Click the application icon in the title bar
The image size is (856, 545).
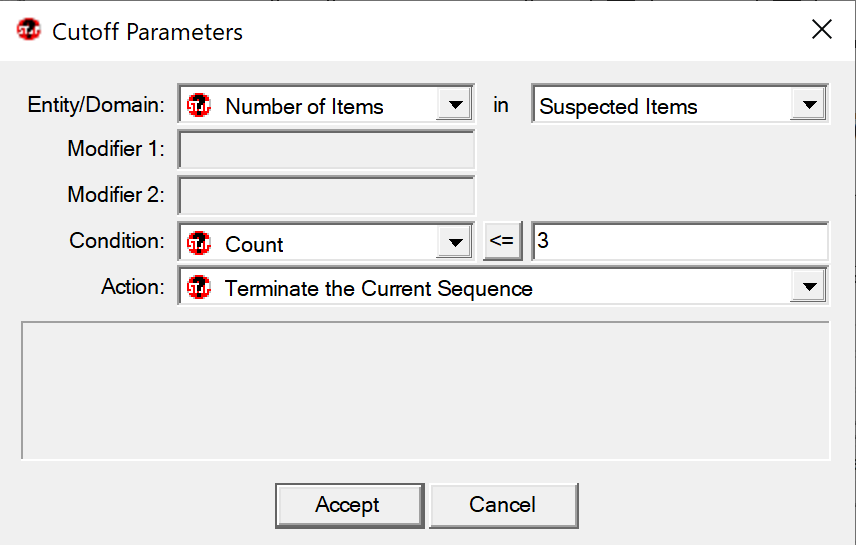28,29
